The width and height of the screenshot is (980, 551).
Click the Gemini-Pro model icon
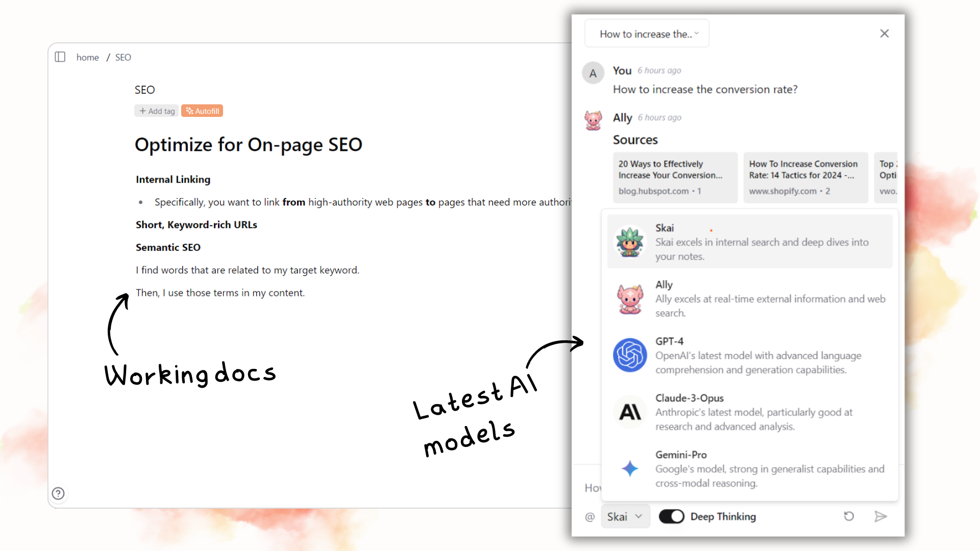point(629,469)
